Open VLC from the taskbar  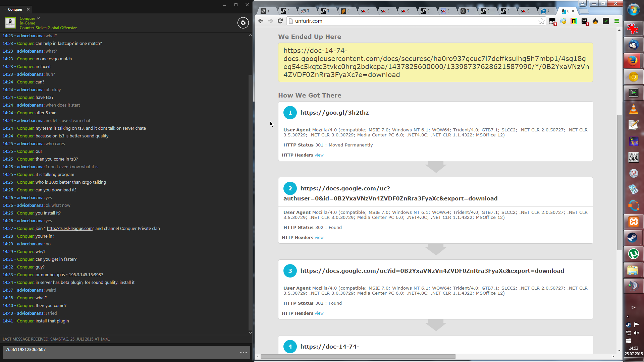tap(633, 109)
